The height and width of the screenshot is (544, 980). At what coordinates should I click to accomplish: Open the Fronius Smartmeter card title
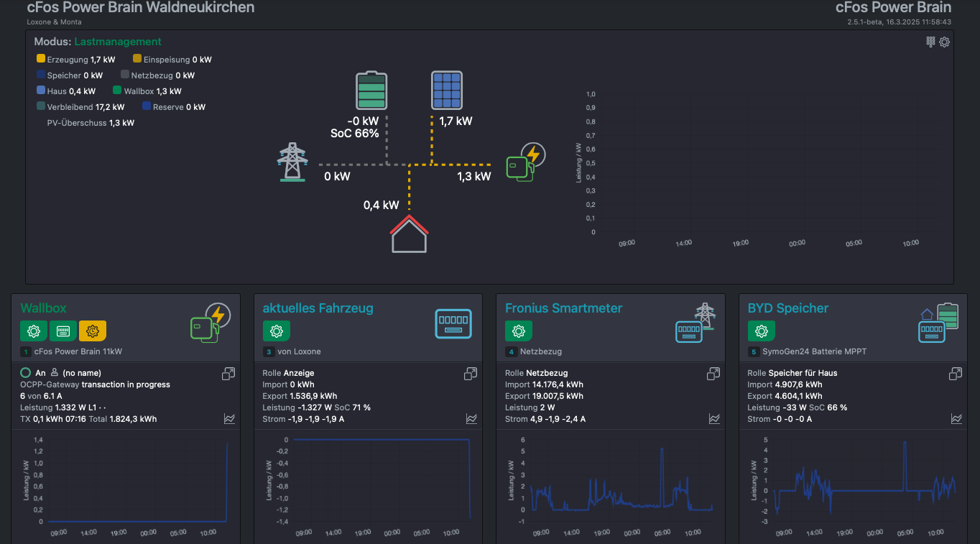[x=564, y=308]
